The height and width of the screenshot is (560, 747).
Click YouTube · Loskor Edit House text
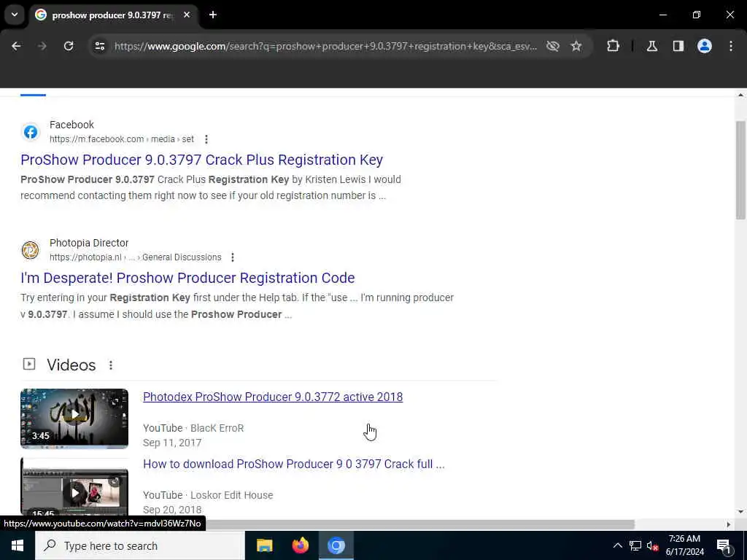pyautogui.click(x=208, y=495)
